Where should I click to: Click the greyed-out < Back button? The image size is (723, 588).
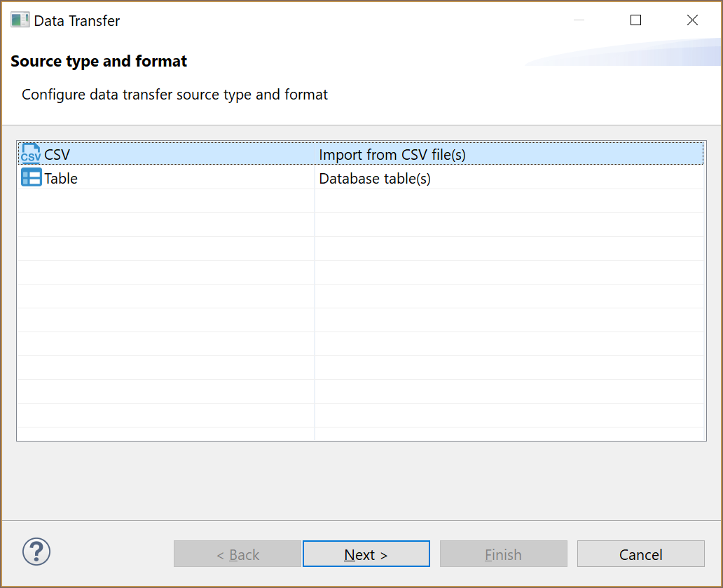(x=237, y=554)
